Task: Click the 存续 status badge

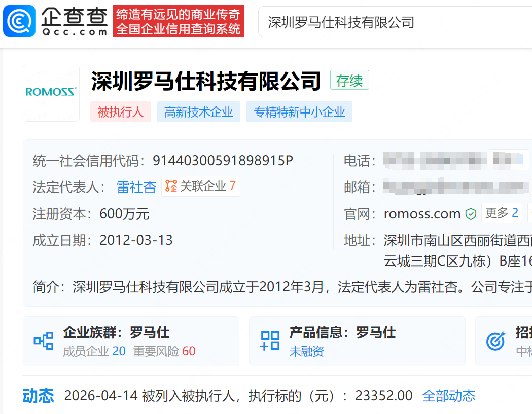Action: click(349, 81)
